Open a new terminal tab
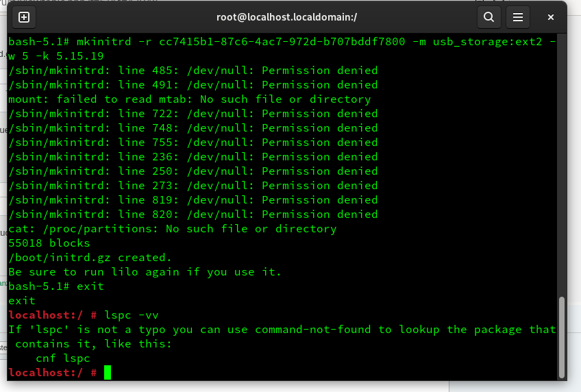Viewport: 581px width, 392px height. (x=24, y=17)
